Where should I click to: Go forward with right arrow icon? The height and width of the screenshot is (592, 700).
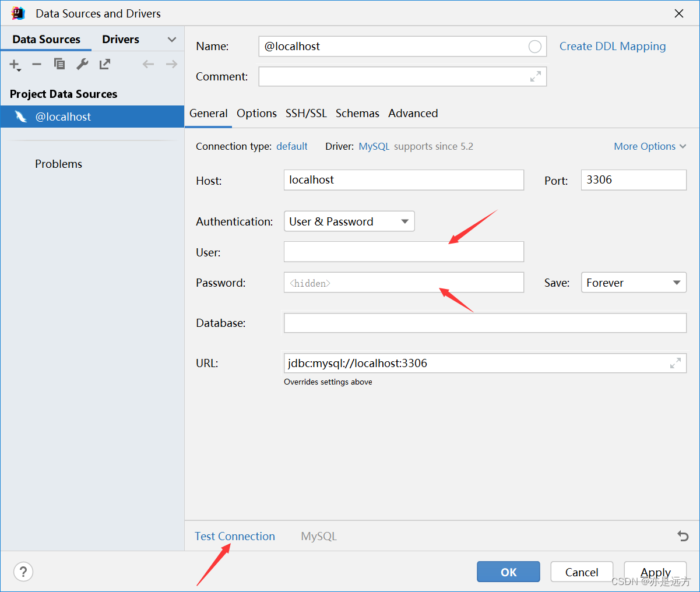[171, 64]
